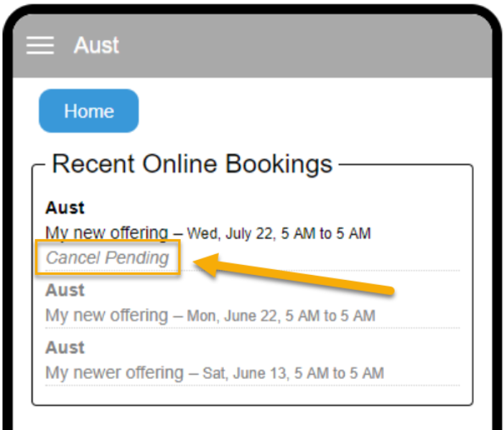Open the bold Aust booking entry
The image size is (504, 430).
[65, 208]
